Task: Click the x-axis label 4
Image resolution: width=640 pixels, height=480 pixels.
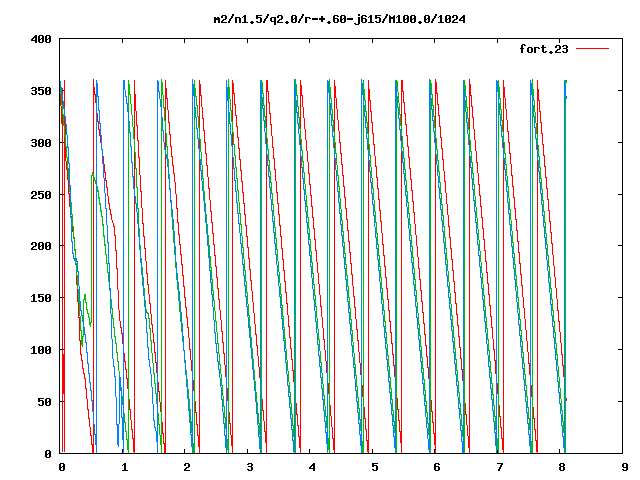Action: 312,467
